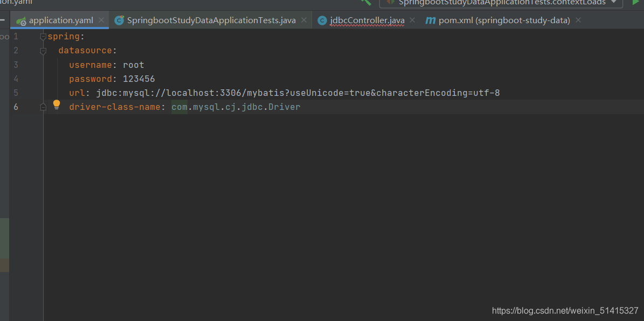Click the 'datasource' key on line 2

pos(85,51)
